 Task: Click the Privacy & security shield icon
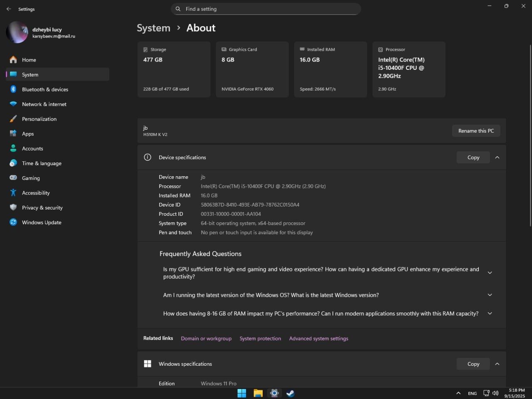[13, 207]
